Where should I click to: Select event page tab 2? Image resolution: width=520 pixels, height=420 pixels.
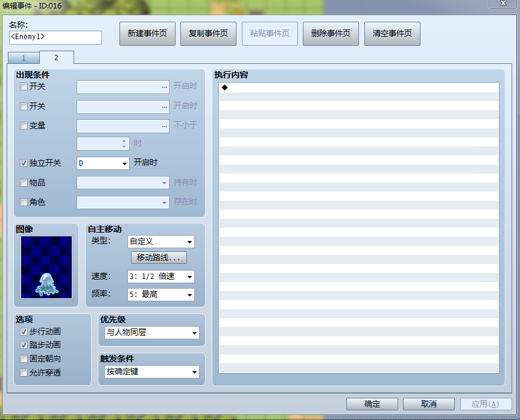[56, 57]
